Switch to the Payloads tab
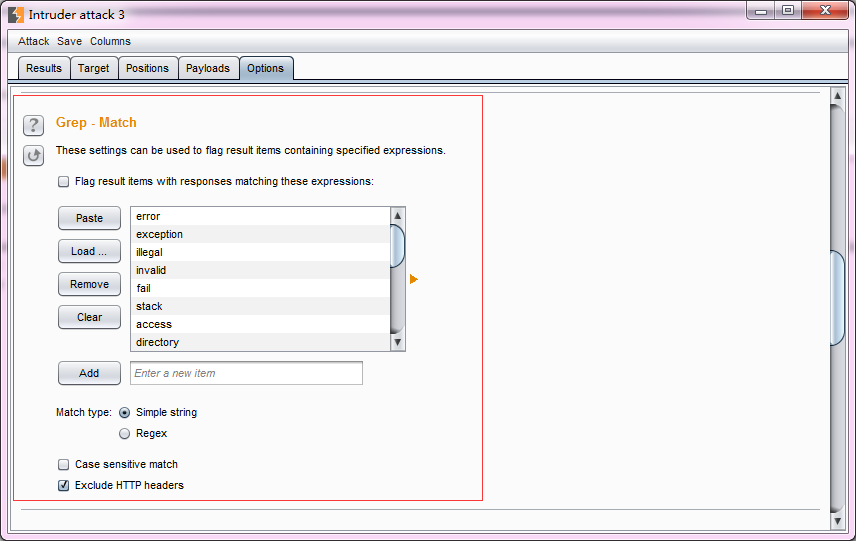The width and height of the screenshot is (856, 541). pyautogui.click(x=208, y=68)
